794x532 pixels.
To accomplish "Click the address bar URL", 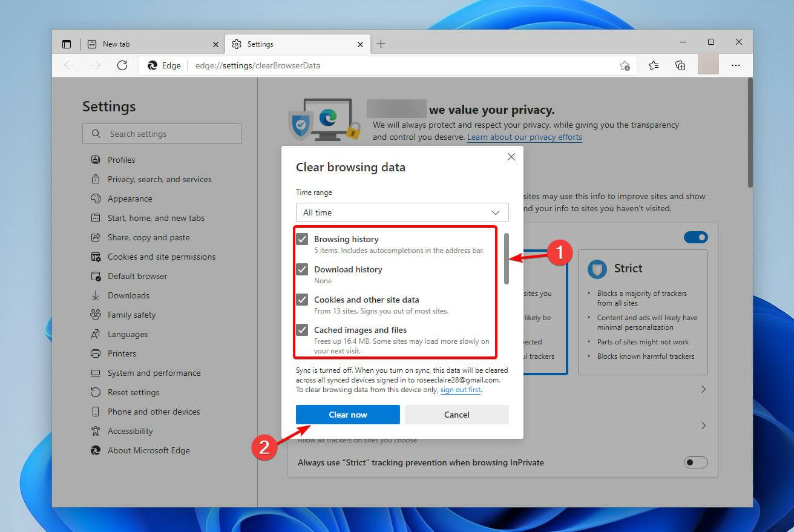I will 258,65.
